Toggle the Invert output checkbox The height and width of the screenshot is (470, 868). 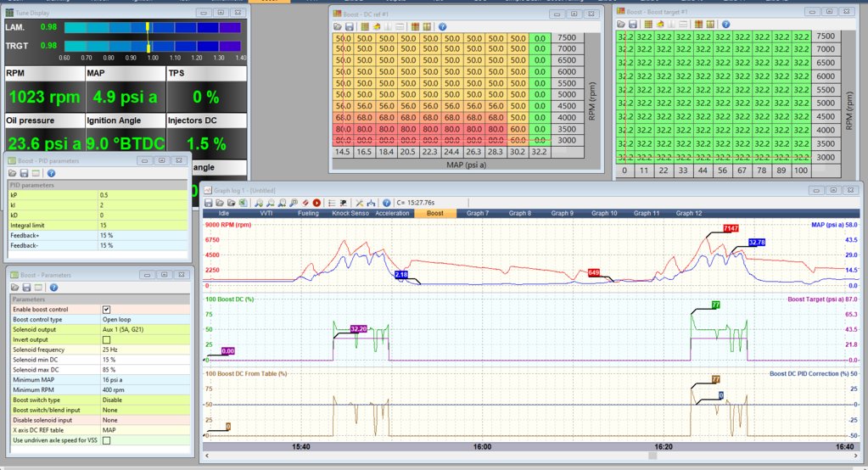click(106, 340)
